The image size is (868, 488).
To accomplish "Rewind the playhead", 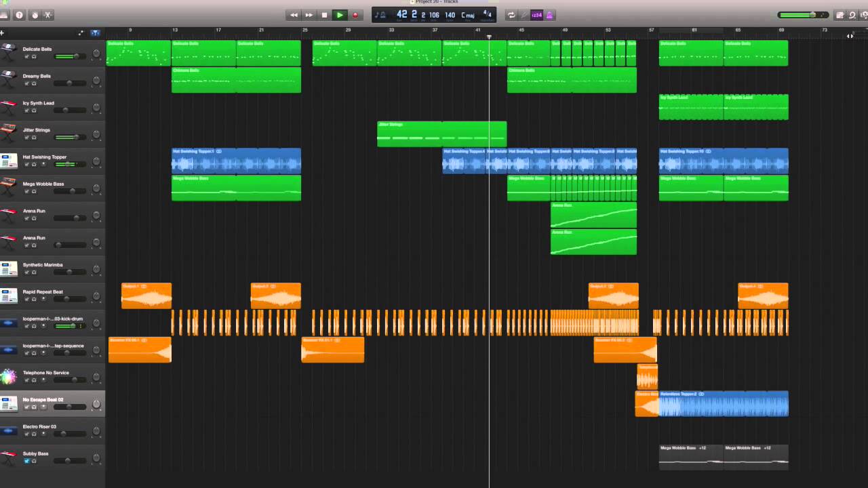I will tap(294, 15).
